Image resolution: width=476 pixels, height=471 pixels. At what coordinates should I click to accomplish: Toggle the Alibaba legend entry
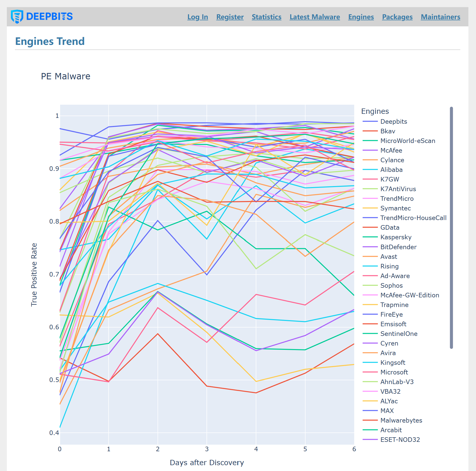382,170
